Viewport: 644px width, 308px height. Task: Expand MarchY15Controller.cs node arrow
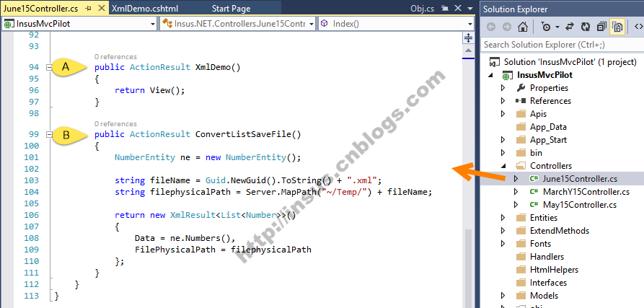516,192
